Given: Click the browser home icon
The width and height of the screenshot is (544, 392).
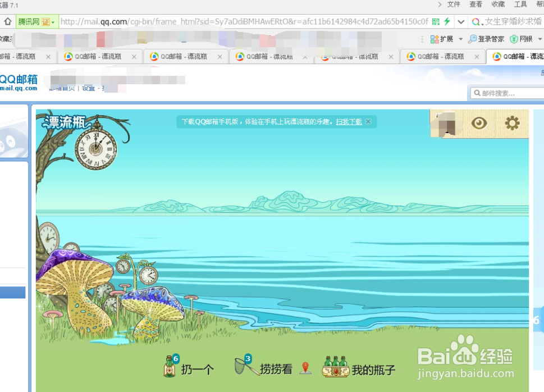Looking at the screenshot, I should pos(8,21).
